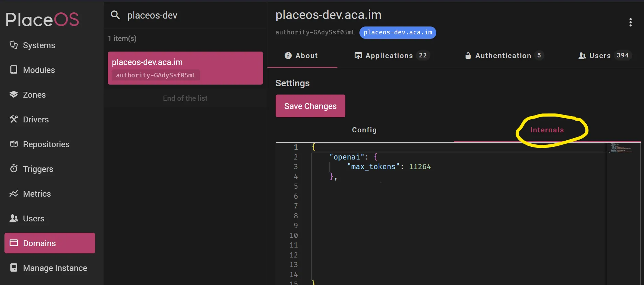Click the Metrics chart icon
The image size is (644, 285).
[14, 194]
